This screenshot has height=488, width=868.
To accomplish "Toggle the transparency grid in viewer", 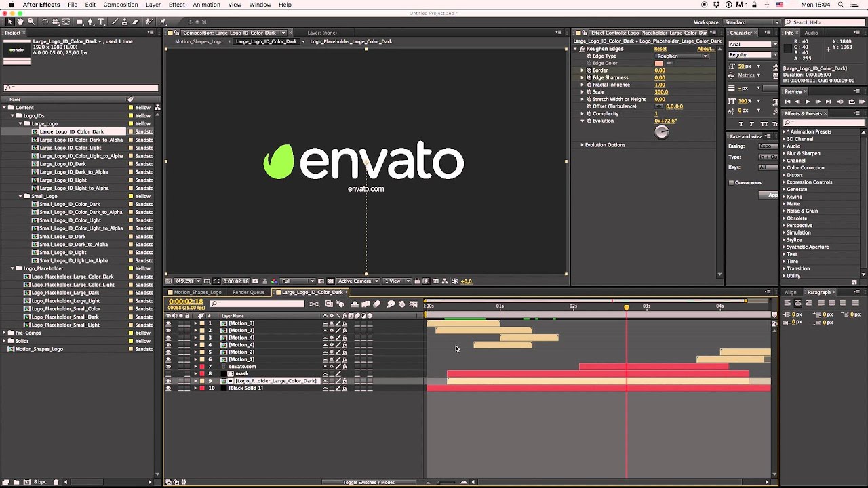I will 330,281.
